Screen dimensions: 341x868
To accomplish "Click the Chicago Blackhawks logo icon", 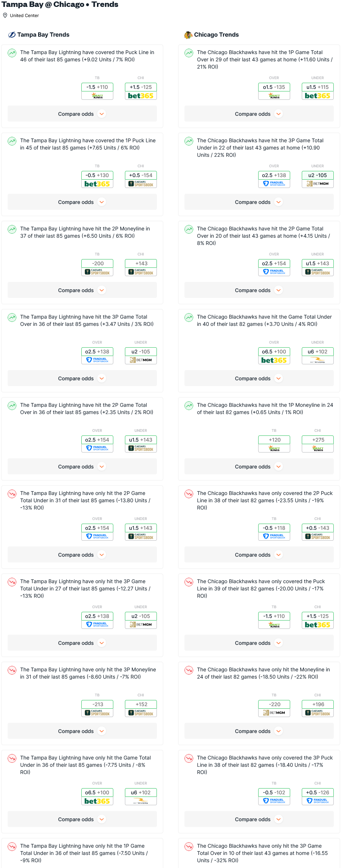I will [188, 35].
